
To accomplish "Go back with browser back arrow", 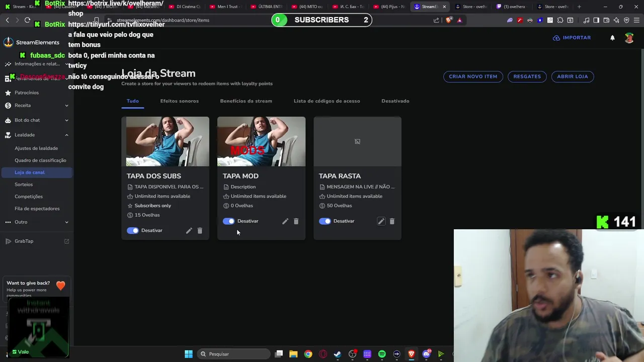I will tap(7, 20).
